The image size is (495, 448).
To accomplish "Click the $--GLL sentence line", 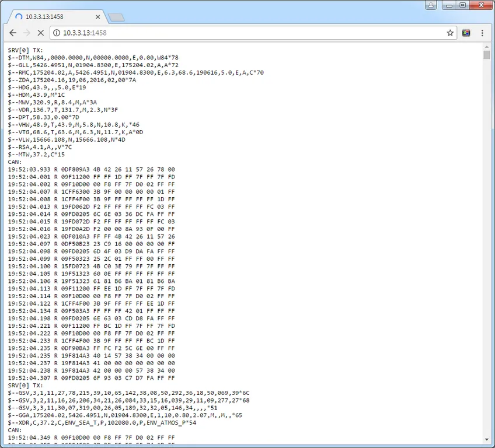I will 93,65.
